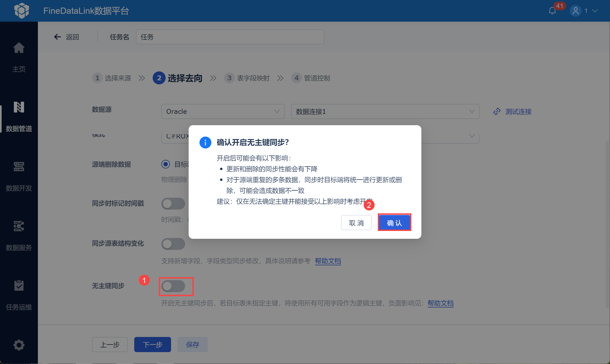Expand the 数据连接1 connection dropdown

click(x=385, y=111)
